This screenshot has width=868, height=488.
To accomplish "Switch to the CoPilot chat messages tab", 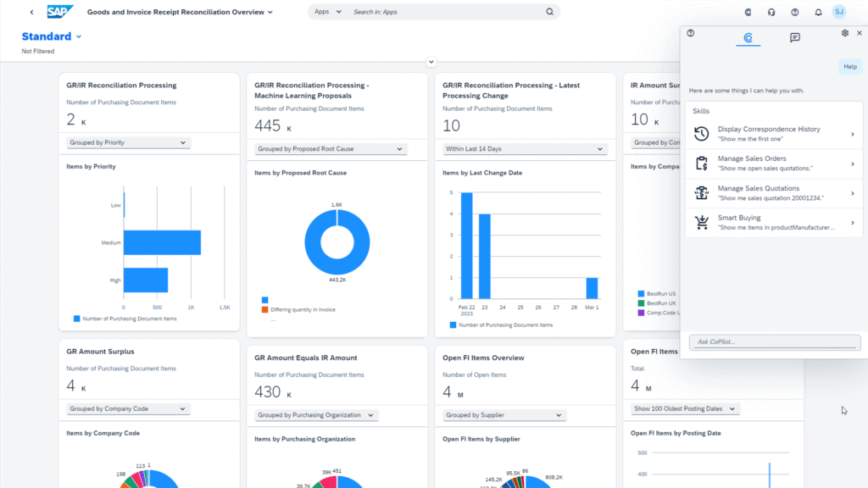I will pos(795,37).
